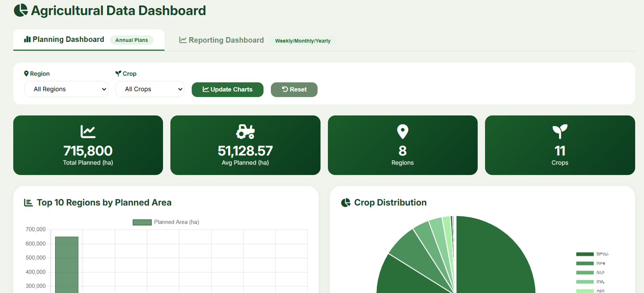Viewport: 644px width, 293px height.
Task: Click the tractor icon in the Avg Planned card
Action: coord(245,132)
